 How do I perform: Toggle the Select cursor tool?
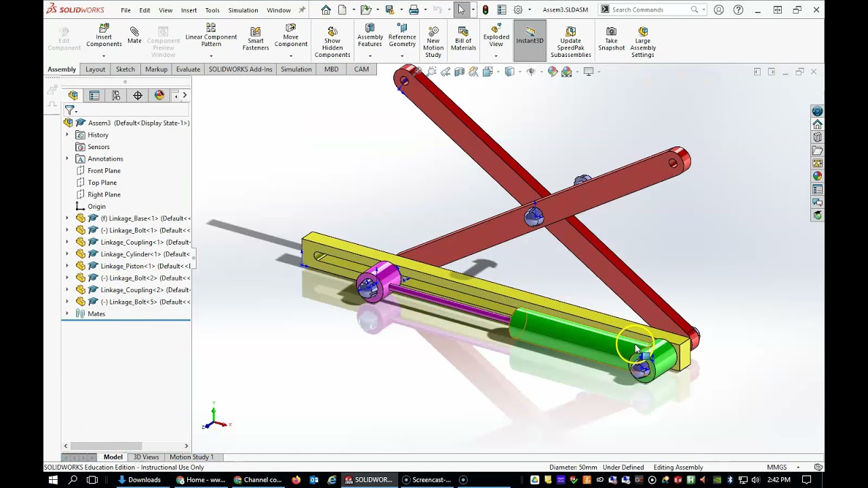point(461,9)
